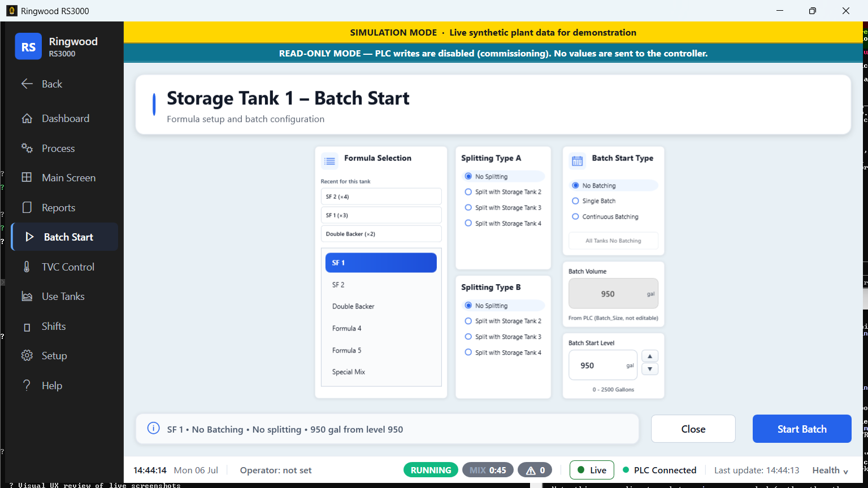Select Split with Storage Tank 4 in Type B

[x=503, y=352]
